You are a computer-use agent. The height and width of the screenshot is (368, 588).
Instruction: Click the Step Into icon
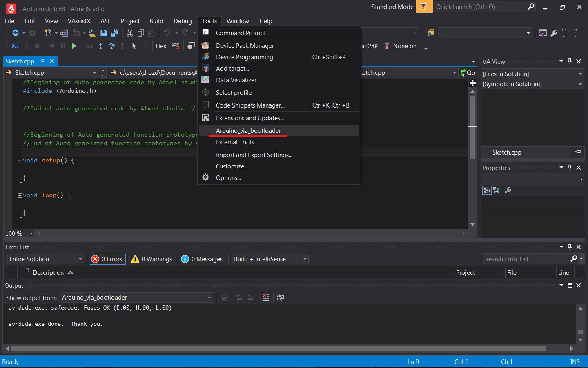[x=100, y=46]
